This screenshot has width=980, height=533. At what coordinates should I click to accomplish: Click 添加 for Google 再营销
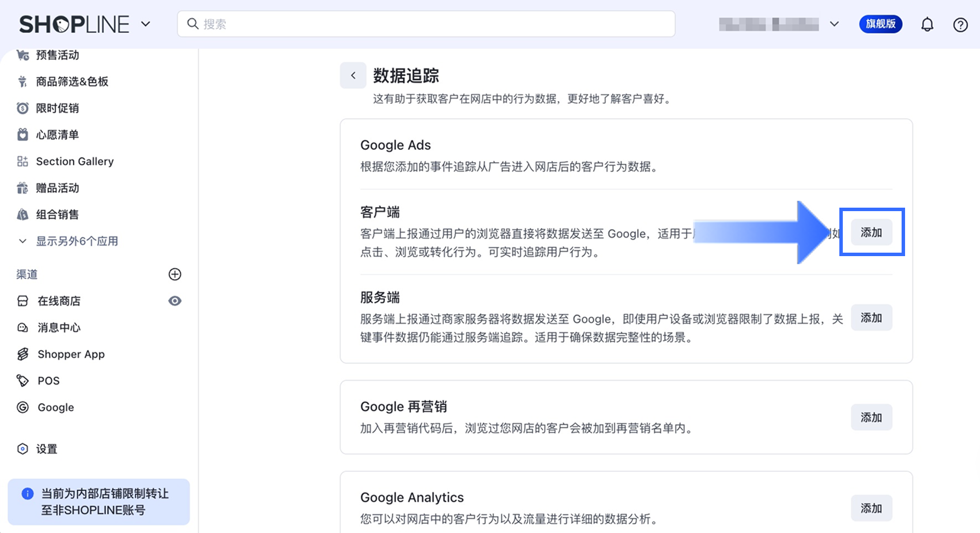click(x=871, y=418)
